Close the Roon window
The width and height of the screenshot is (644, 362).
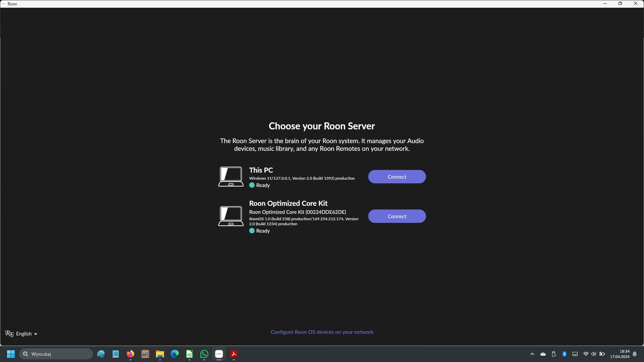(x=636, y=4)
